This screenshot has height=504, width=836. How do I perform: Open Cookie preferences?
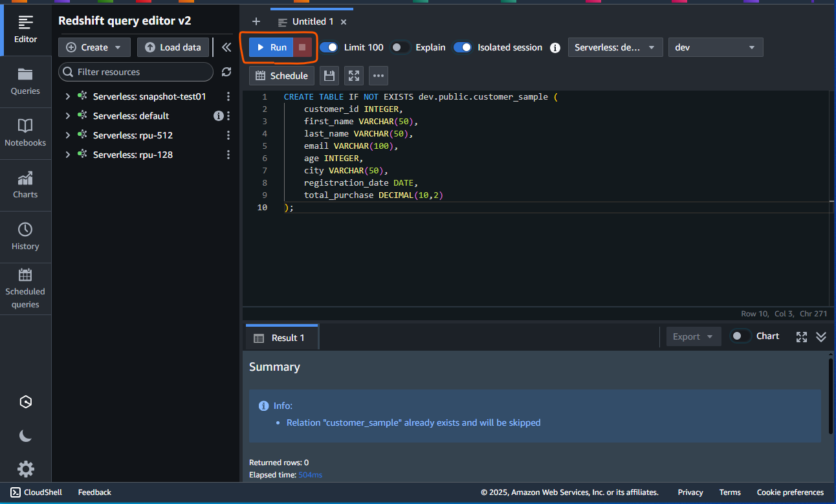pyautogui.click(x=790, y=492)
